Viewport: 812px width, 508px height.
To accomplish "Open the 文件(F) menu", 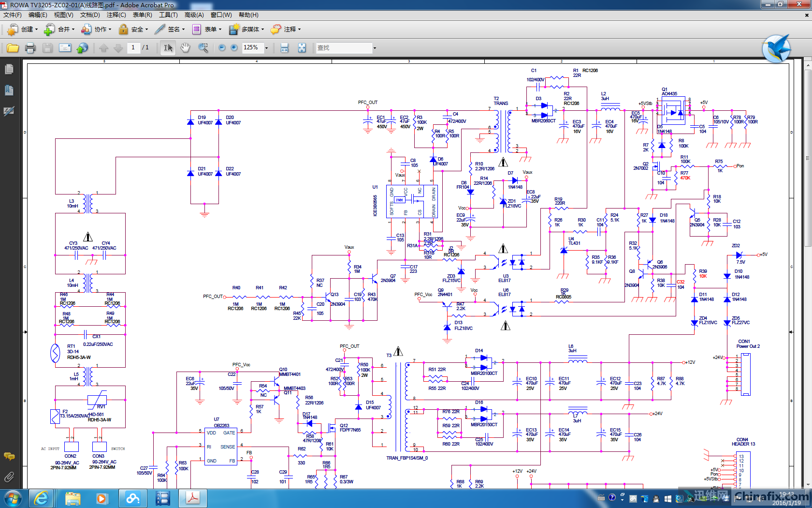I will (13, 15).
